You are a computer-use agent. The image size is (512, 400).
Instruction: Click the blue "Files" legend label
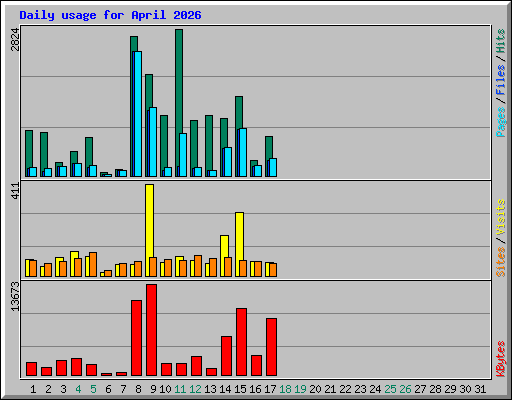(x=501, y=79)
